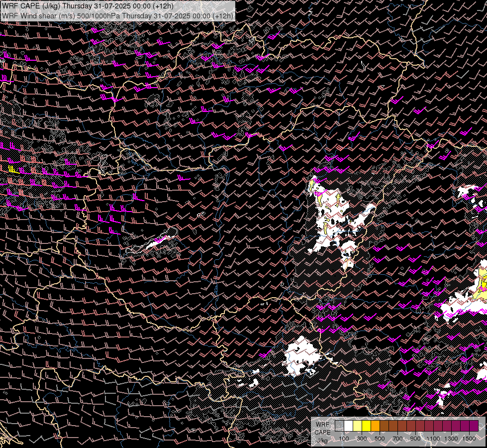Click the '300' legend value

tap(362, 439)
